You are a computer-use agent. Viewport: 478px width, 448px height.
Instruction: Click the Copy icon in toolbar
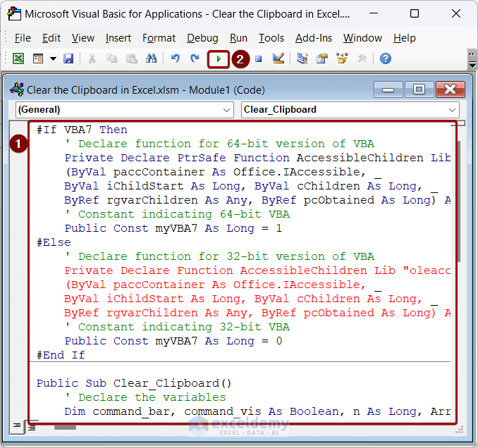coord(111,58)
